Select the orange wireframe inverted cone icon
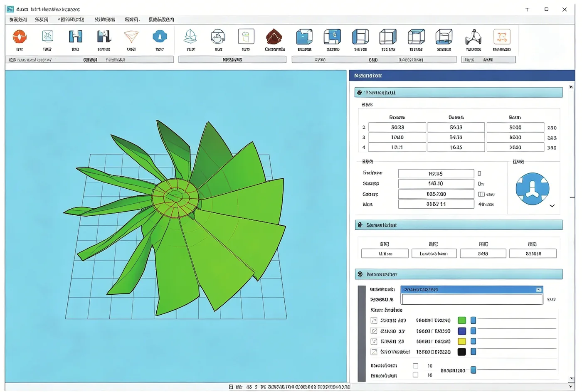This screenshot has height=392, width=582. pos(131,37)
